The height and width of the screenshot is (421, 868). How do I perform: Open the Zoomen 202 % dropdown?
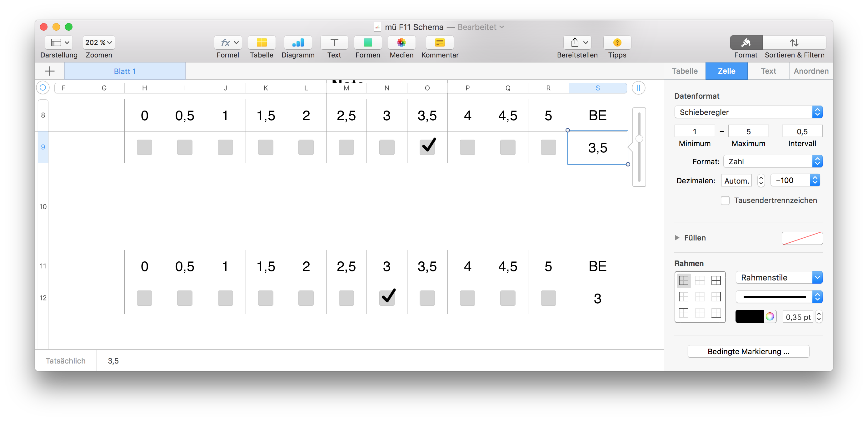(x=98, y=42)
